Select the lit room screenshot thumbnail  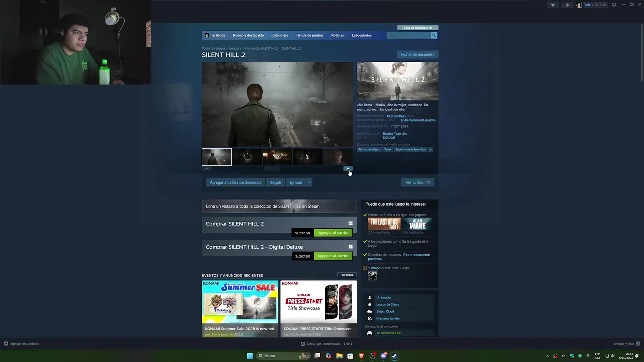click(x=277, y=157)
